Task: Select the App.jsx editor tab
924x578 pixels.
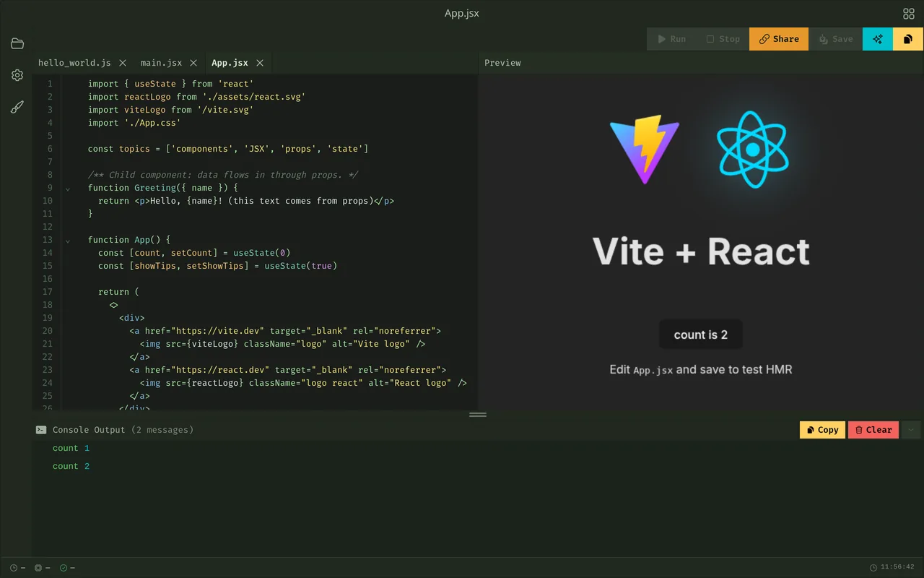Action: tap(230, 63)
